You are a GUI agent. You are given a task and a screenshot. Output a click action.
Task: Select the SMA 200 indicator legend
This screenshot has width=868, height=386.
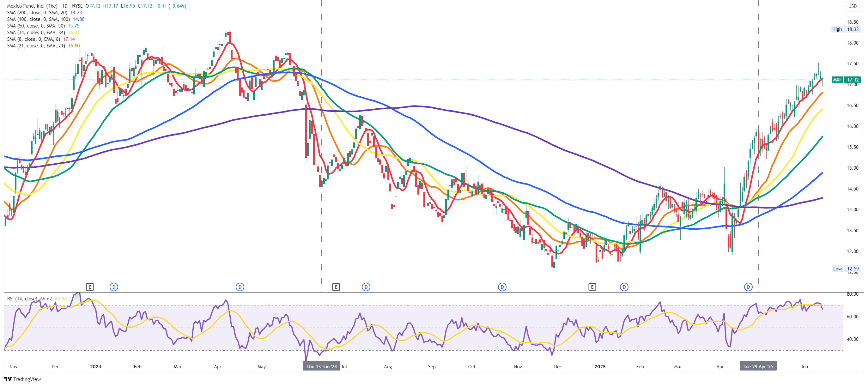click(x=37, y=12)
